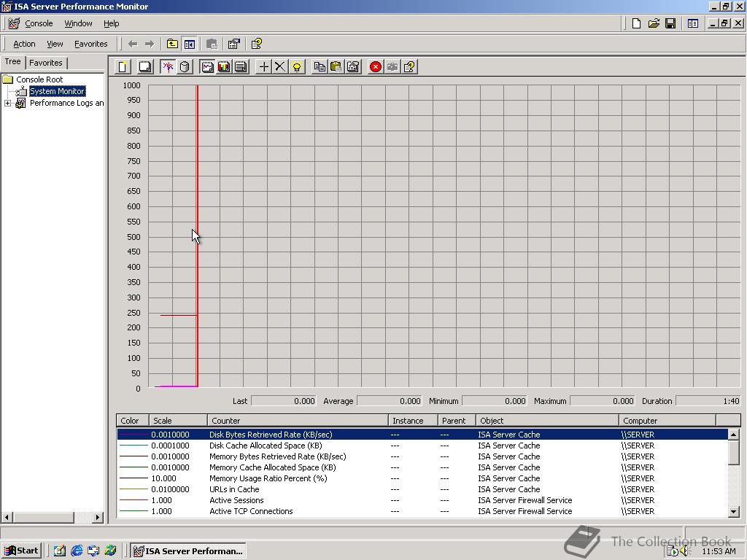Click counter list scroll up arrow
Image resolution: width=747 pixels, height=560 pixels.
click(734, 435)
